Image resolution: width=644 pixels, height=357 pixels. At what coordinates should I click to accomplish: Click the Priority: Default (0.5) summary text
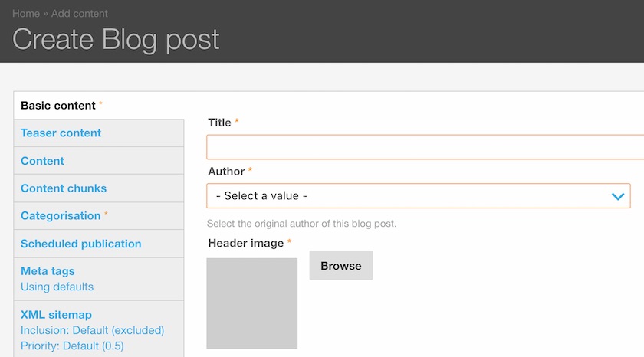[72, 346]
